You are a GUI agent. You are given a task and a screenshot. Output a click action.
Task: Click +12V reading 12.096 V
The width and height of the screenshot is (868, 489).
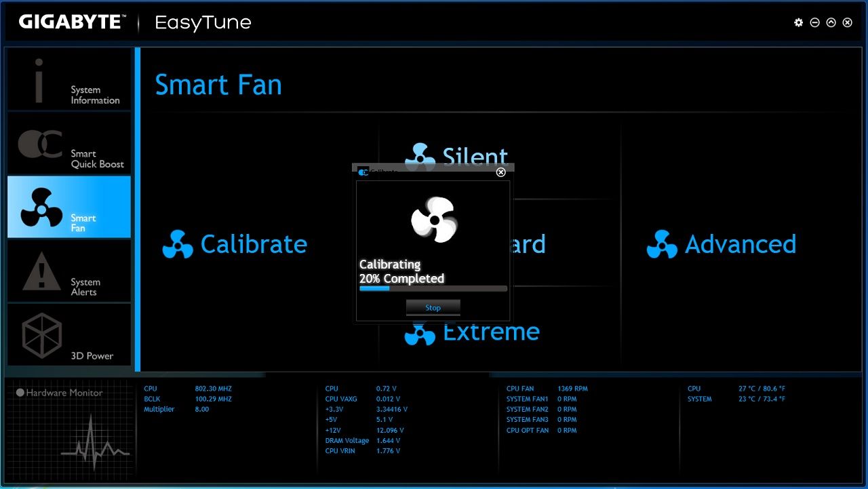[x=390, y=430]
